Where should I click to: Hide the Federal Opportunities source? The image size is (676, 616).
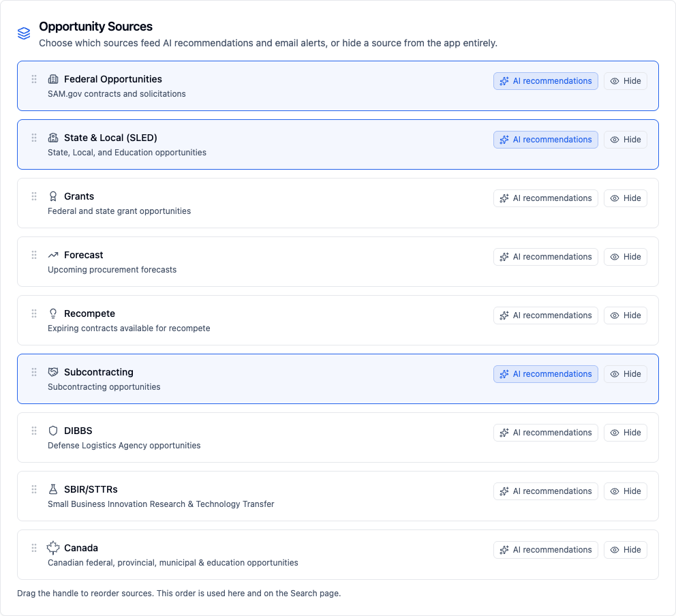(x=625, y=81)
